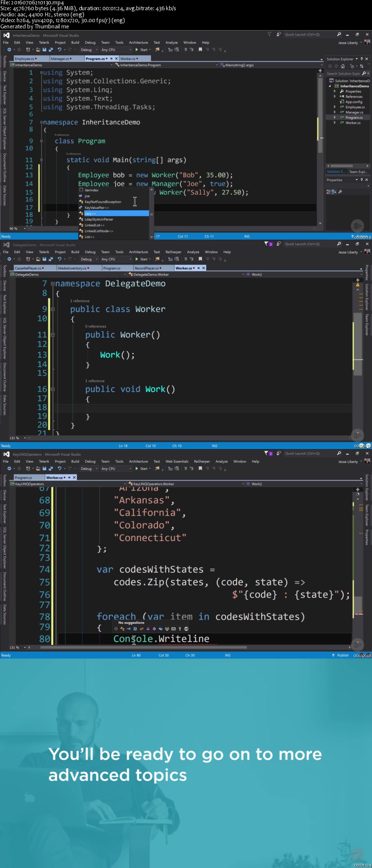372x868 pixels.
Task: Select Worker.cs in Solution Explorer tree
Action: (353, 123)
